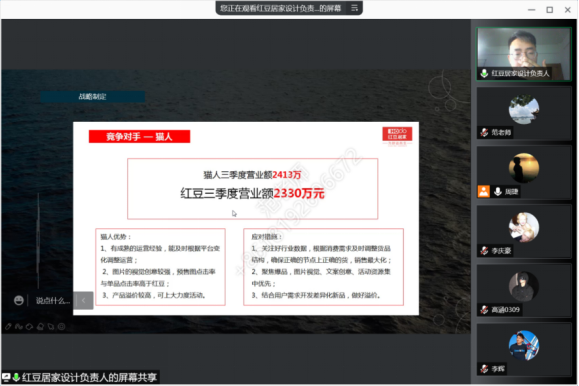Viewport: 579px width, 386px height.
Task: Click the green mic icon on presenter's video
Action: 484,73
